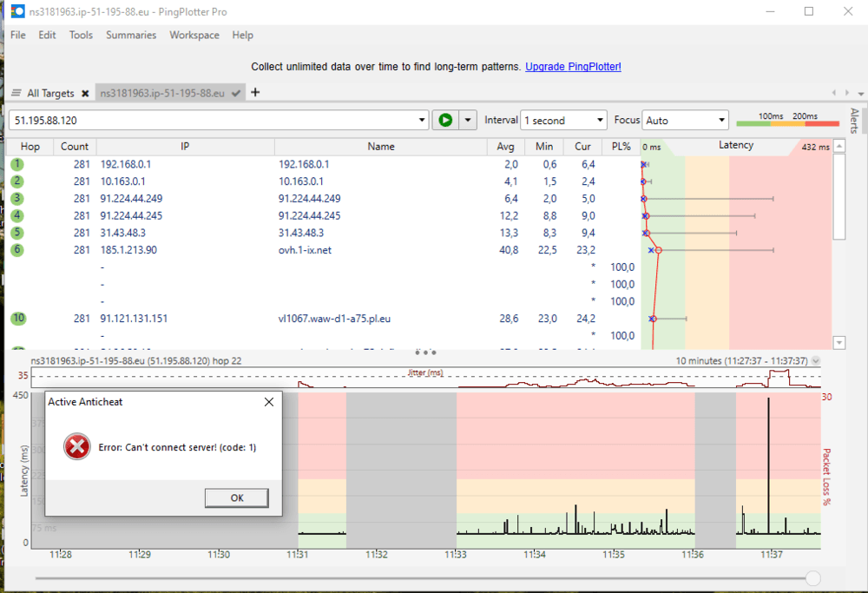Click the hop 10 green circle icon
Viewport: 868px width, 593px height.
(17, 319)
